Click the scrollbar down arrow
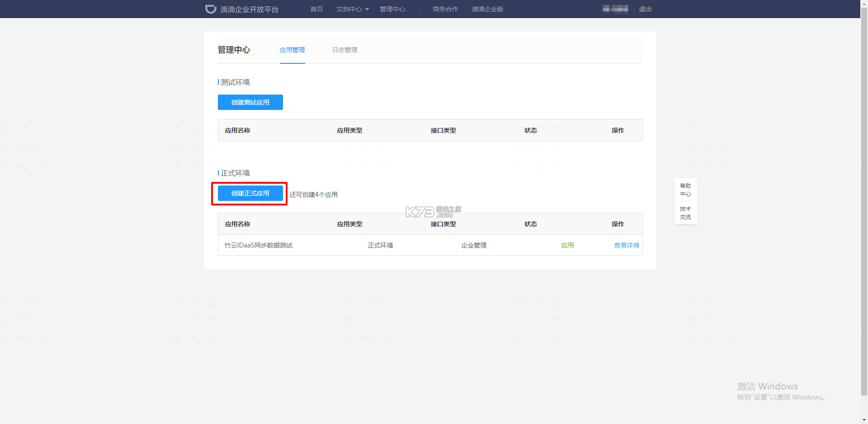 point(864,420)
